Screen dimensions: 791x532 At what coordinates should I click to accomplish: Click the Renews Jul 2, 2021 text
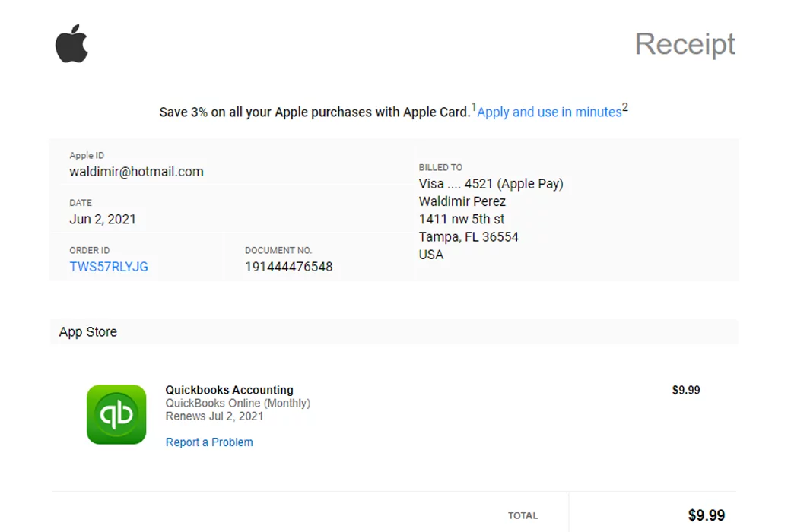point(214,416)
